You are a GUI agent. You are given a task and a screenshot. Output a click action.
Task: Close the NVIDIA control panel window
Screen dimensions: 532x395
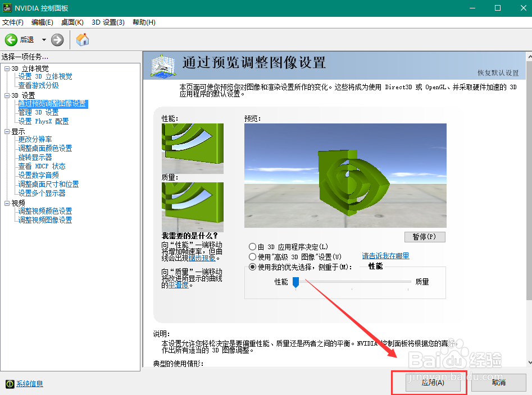[524, 8]
